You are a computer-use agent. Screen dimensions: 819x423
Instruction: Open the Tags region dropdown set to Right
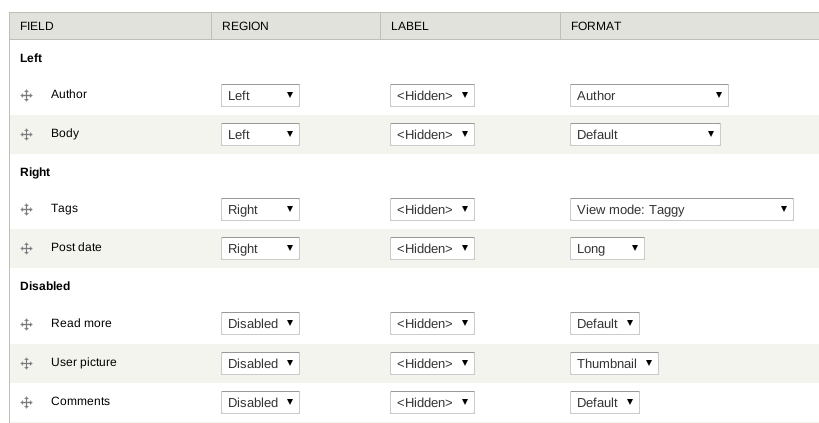click(x=260, y=209)
